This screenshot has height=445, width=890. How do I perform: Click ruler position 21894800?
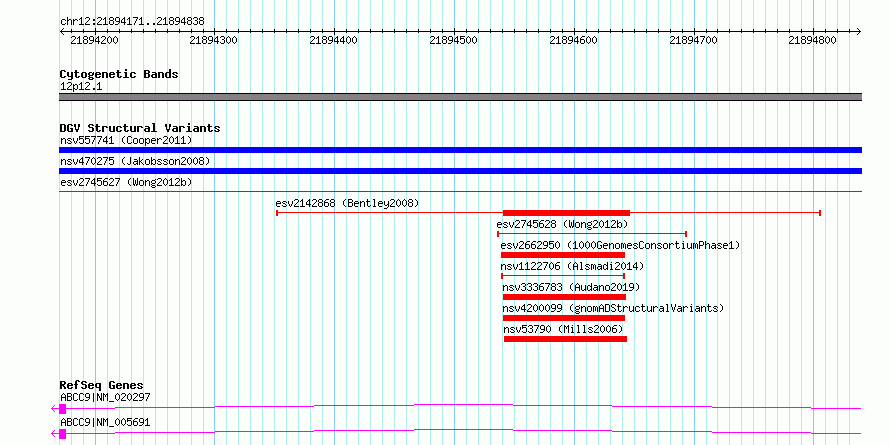[x=813, y=40]
